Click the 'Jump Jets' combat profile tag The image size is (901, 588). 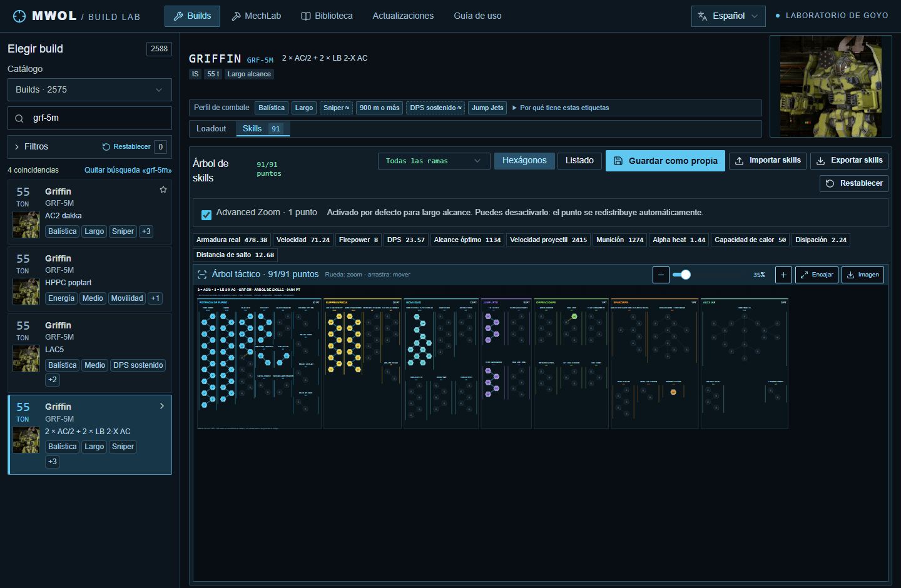tap(487, 108)
